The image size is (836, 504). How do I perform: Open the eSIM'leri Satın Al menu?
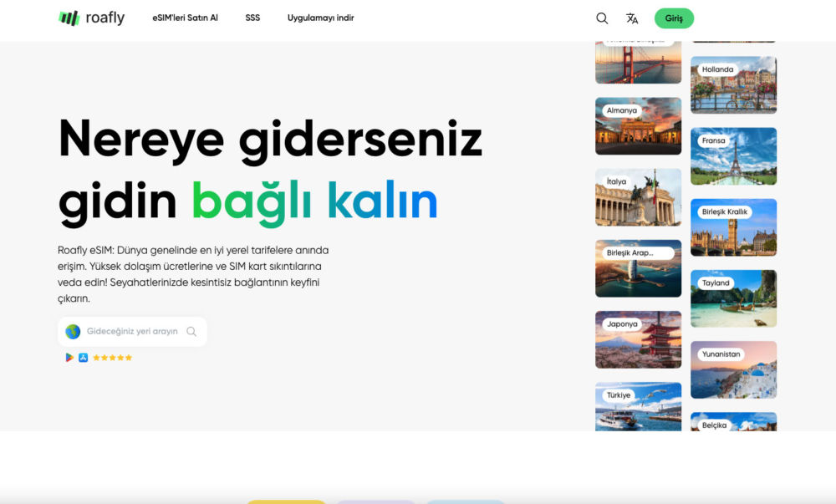tap(185, 18)
